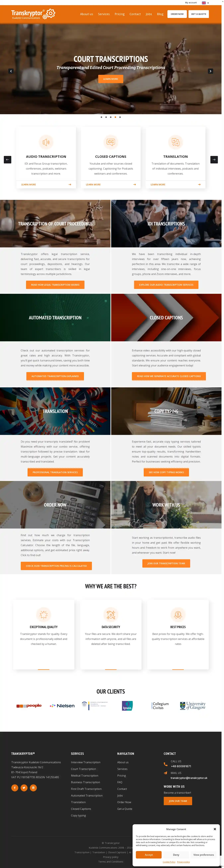Open the LinkedIn social icon in footer
Screen dimensions: 224x868
[x=33, y=788]
